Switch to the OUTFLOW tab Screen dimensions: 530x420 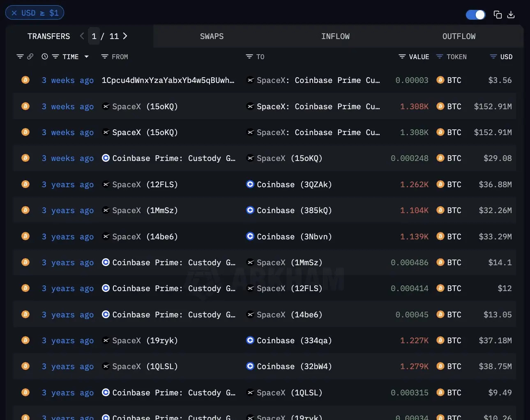pyautogui.click(x=459, y=36)
